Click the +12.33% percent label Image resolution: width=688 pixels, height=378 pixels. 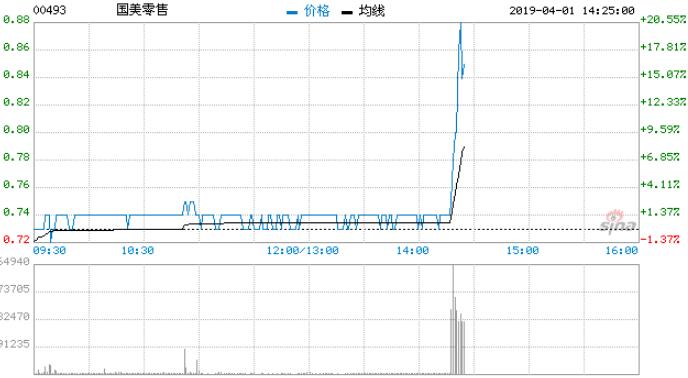663,102
